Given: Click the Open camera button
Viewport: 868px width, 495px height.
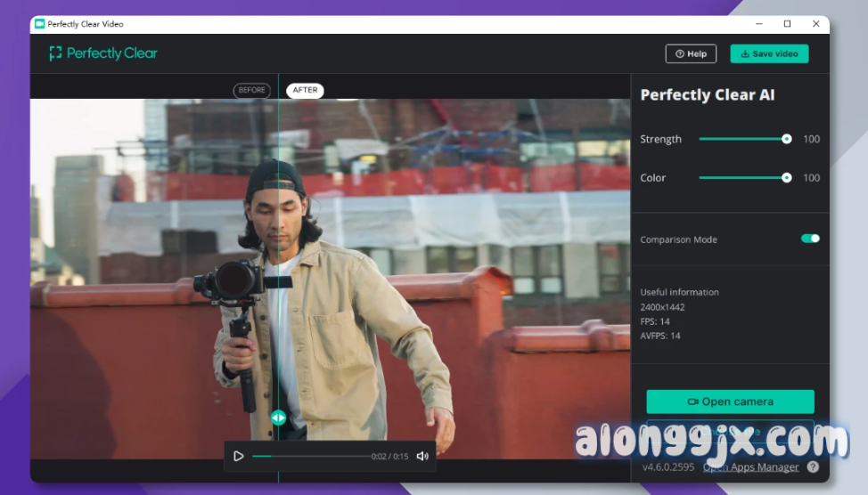Looking at the screenshot, I should (x=730, y=402).
